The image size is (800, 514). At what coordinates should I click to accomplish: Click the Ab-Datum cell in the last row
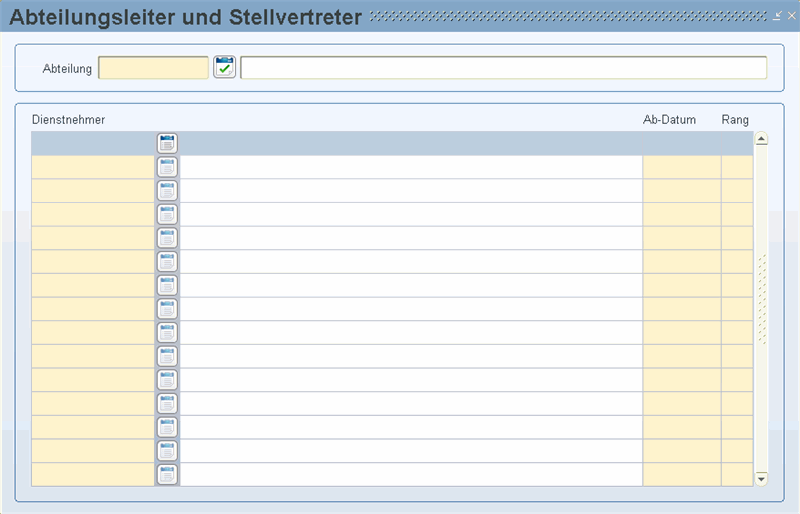[682, 475]
